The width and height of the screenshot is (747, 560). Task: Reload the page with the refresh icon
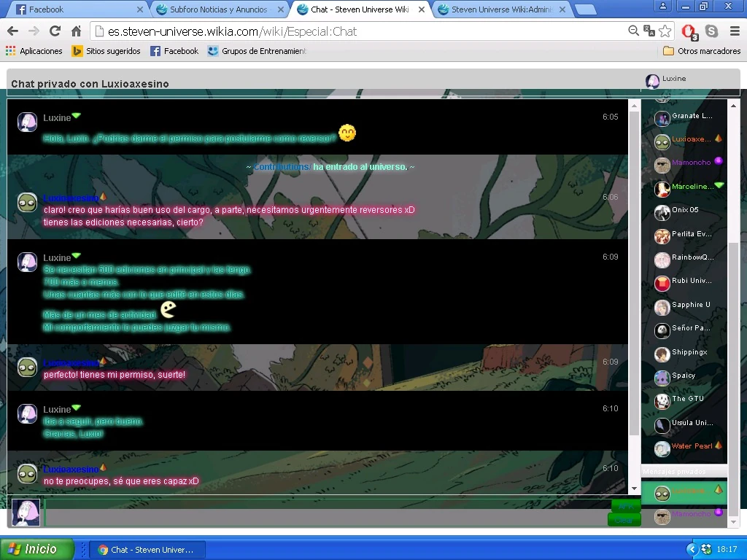click(x=55, y=31)
